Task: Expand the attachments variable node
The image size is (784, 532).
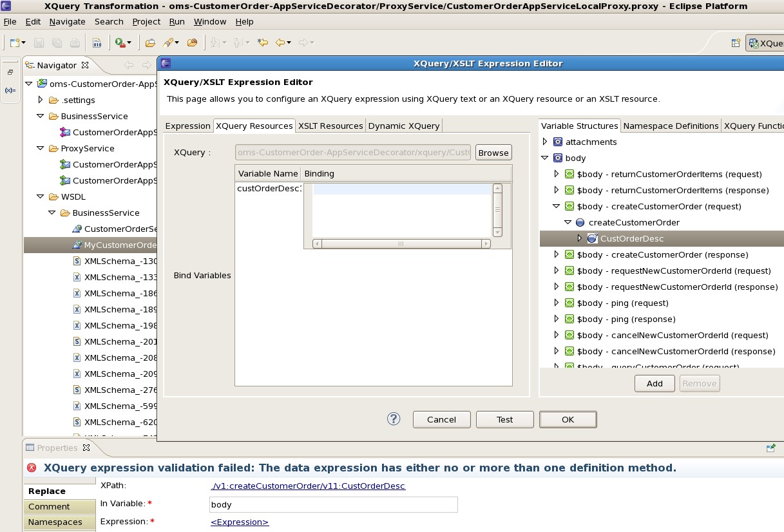Action: click(x=545, y=142)
